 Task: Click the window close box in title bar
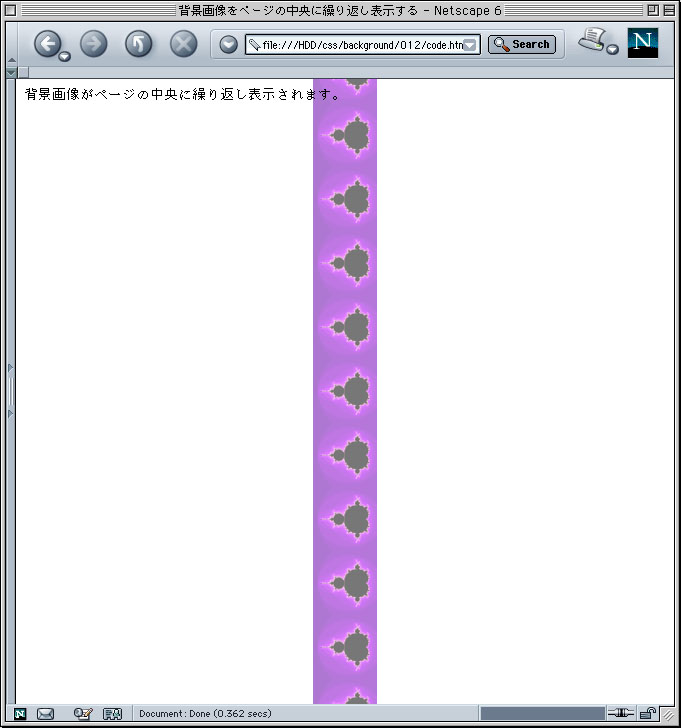point(11,10)
